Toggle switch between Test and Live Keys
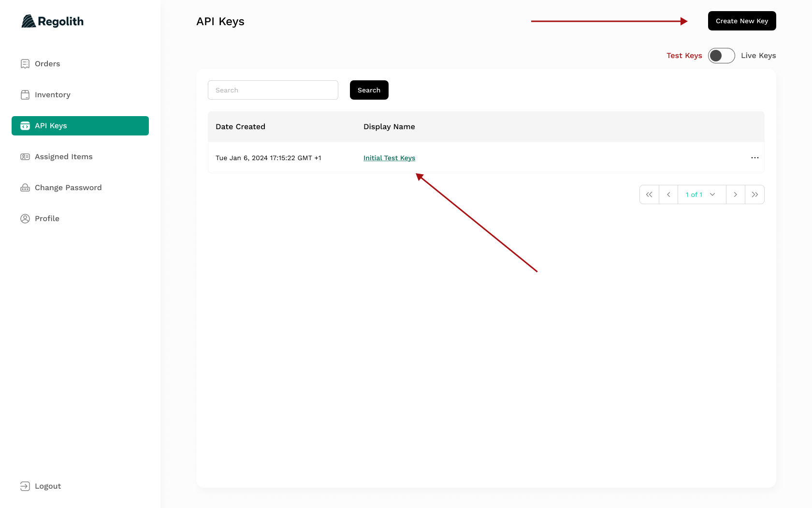 pyautogui.click(x=721, y=56)
